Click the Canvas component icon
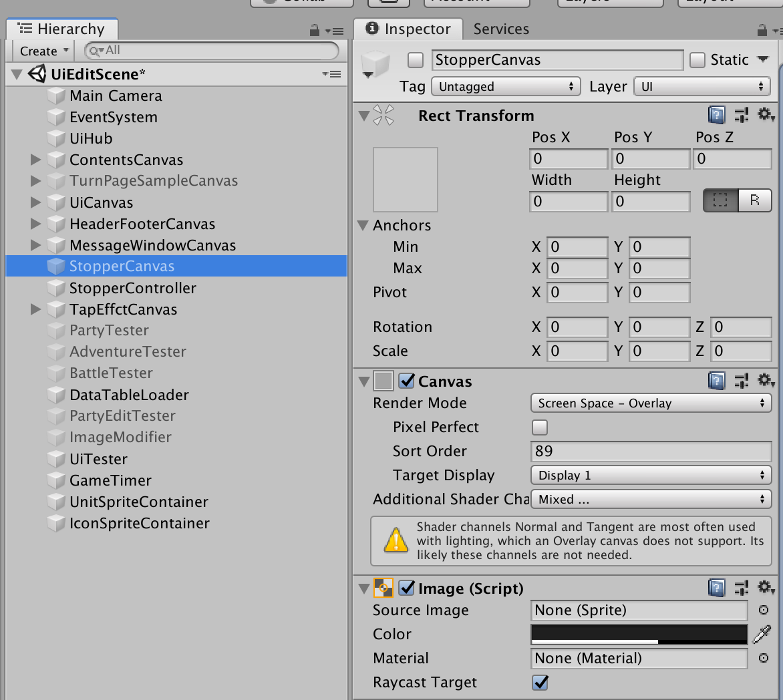 pos(383,381)
